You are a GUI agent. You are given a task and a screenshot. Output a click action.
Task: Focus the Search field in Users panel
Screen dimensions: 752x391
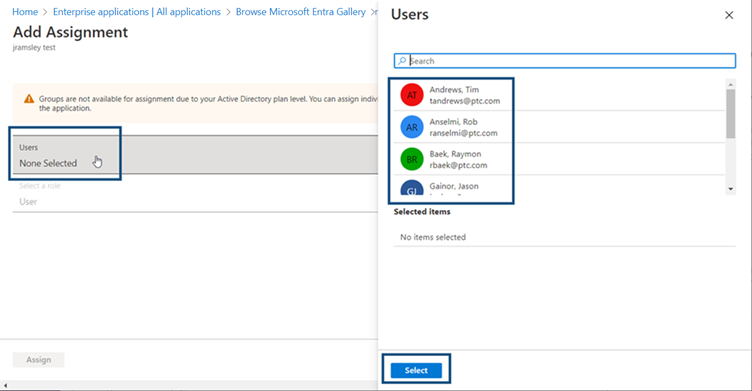point(564,60)
